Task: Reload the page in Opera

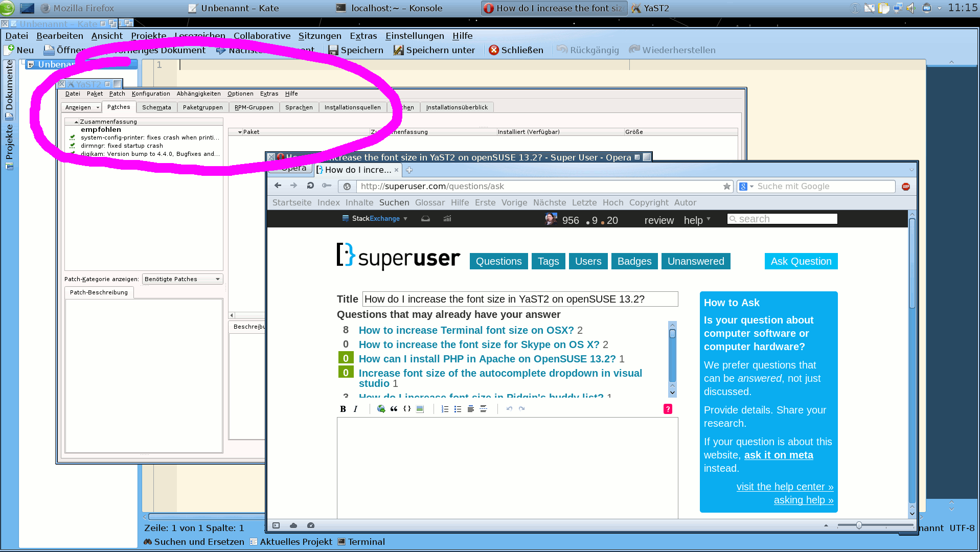Action: click(x=310, y=186)
